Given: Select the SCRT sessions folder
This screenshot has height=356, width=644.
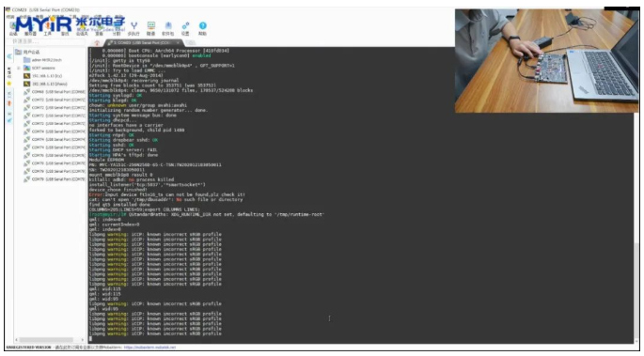Looking at the screenshot, I should tap(39, 68).
